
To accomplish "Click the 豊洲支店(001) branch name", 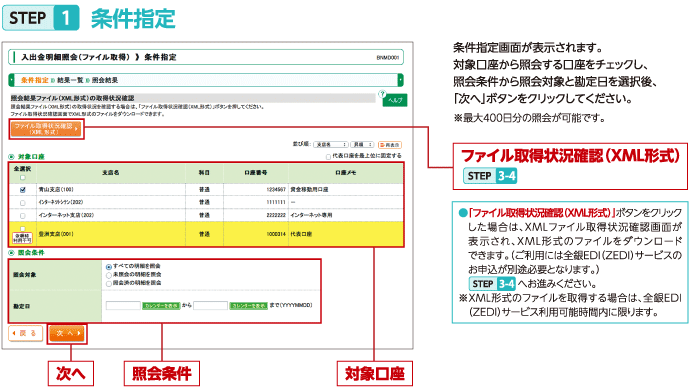I will coord(56,234).
